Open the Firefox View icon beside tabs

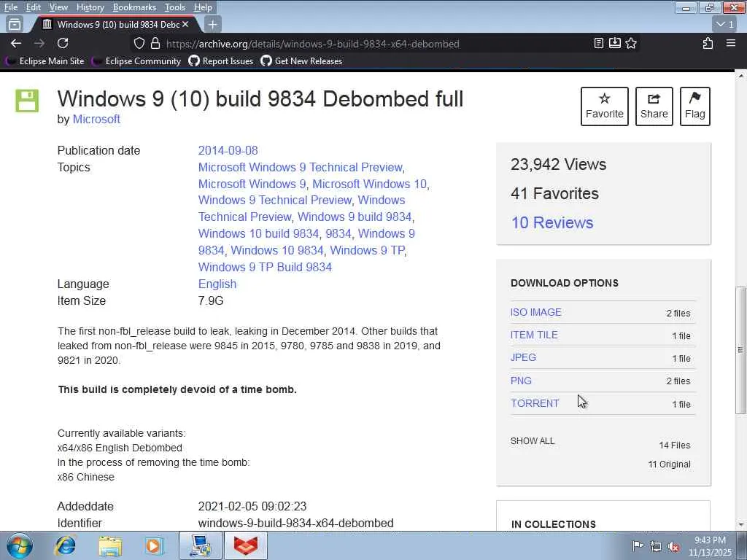pyautogui.click(x=15, y=24)
